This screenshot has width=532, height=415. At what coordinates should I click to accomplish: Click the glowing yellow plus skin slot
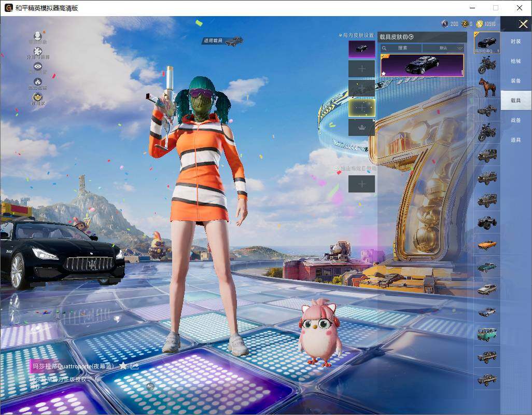tap(362, 107)
